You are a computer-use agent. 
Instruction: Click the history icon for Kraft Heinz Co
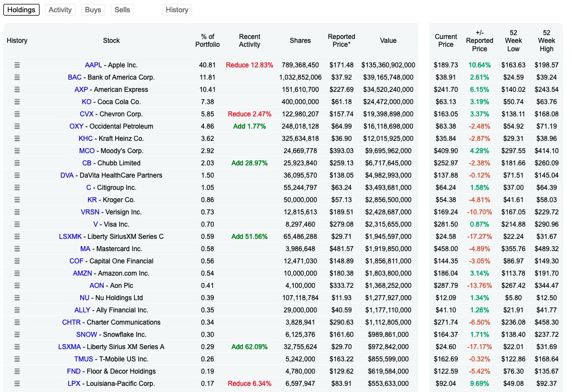coord(17,138)
